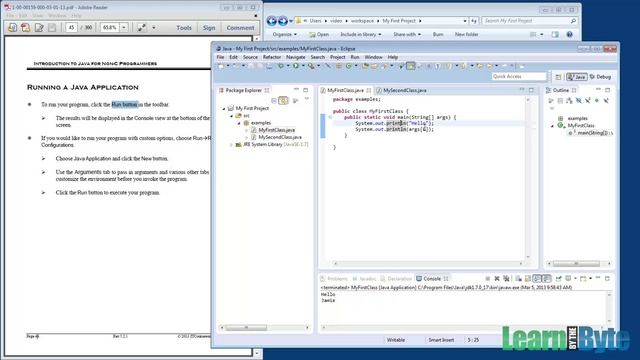This screenshot has height=360, width=640.
Task: Open Include in library dropdown in Explorer
Action: (361, 35)
